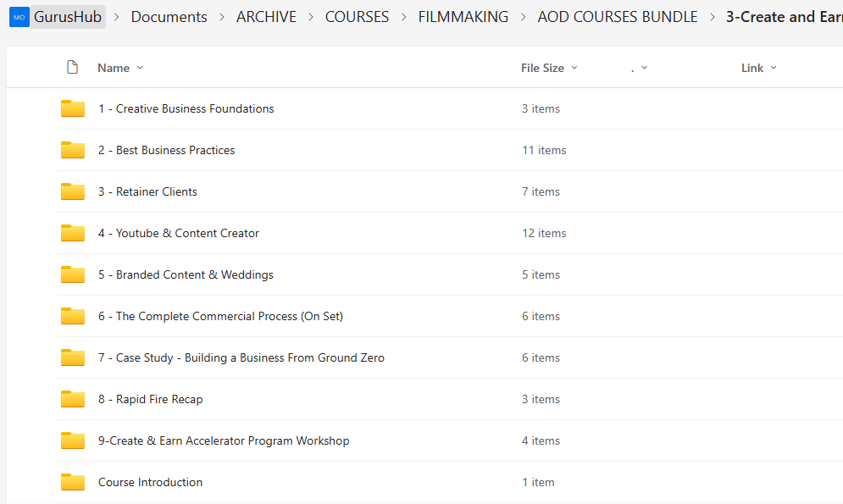
Task: Click folder icon for Creative Business Foundations
Action: pyautogui.click(x=73, y=108)
